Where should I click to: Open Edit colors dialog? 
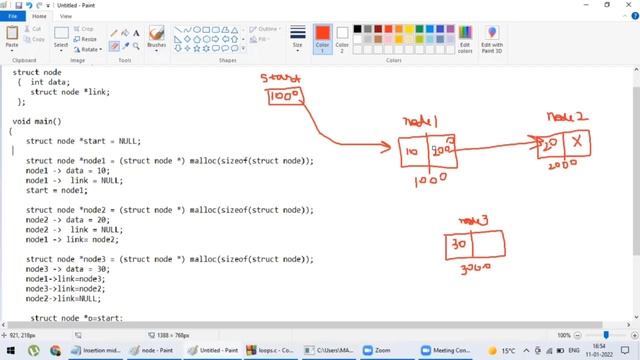coord(465,39)
